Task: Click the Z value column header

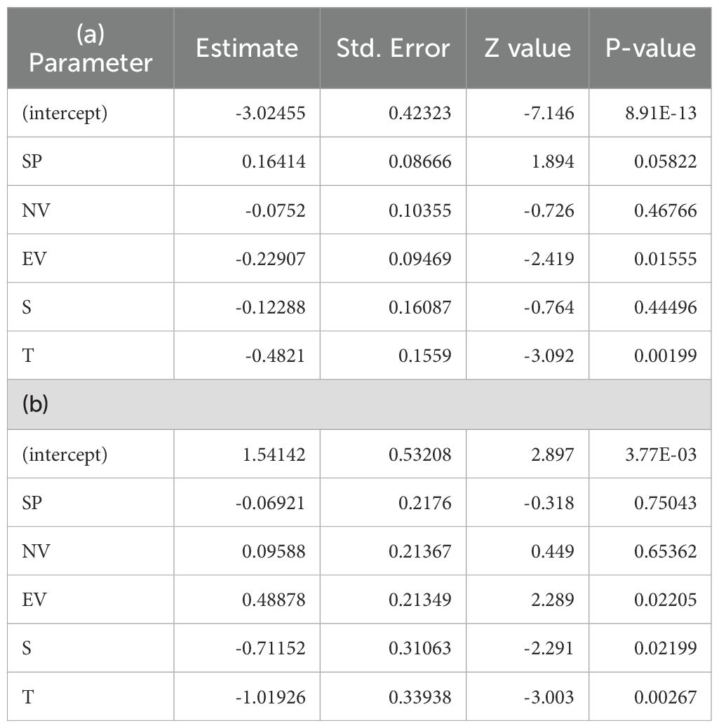Action: [527, 48]
